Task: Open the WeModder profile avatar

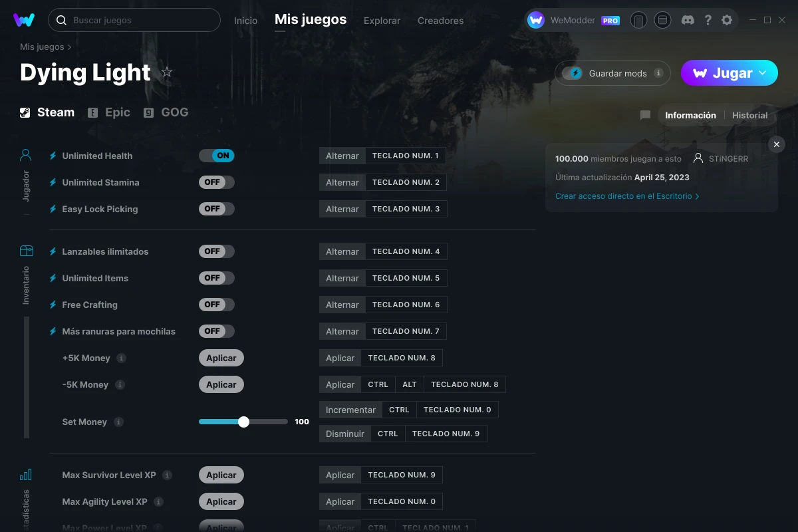Action: click(536, 21)
